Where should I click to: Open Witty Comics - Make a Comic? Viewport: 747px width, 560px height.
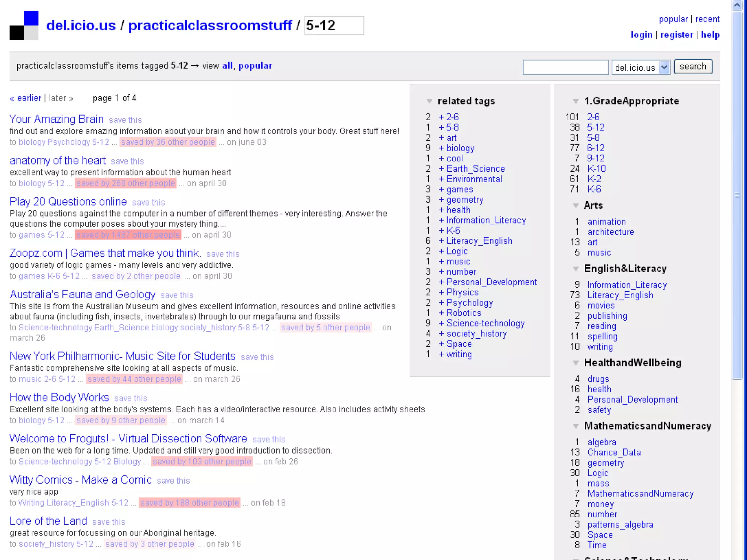point(81,480)
